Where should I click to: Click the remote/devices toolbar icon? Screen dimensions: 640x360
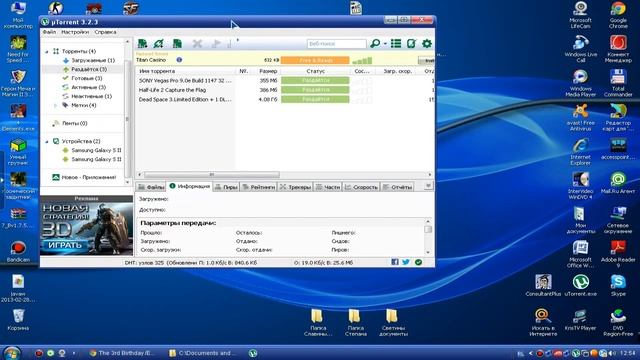411,43
